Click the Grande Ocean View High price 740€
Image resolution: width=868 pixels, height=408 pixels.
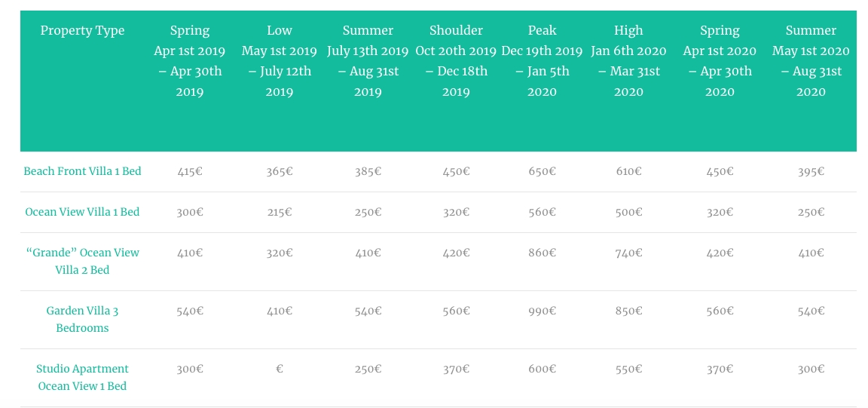[628, 253]
